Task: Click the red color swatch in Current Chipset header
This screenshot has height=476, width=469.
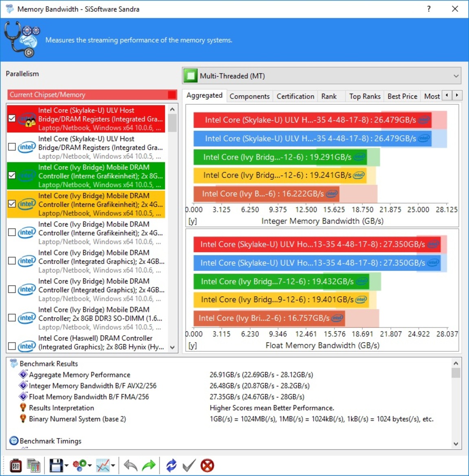Action: pyautogui.click(x=172, y=95)
